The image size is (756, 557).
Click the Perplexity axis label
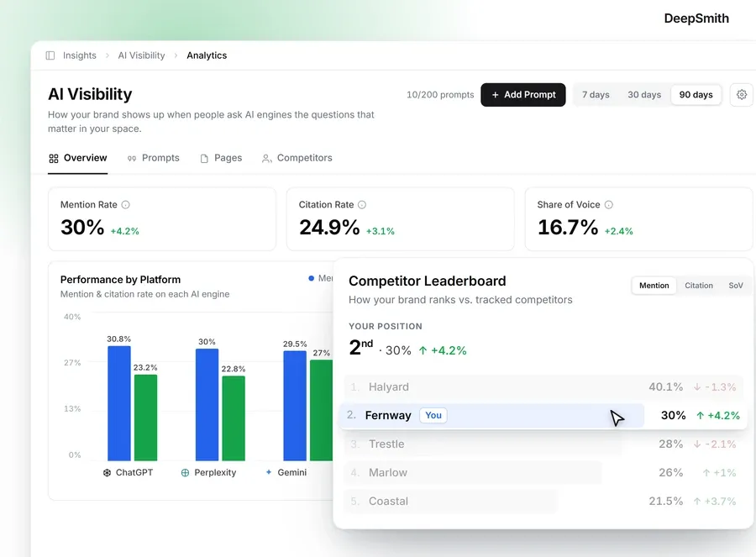(215, 473)
